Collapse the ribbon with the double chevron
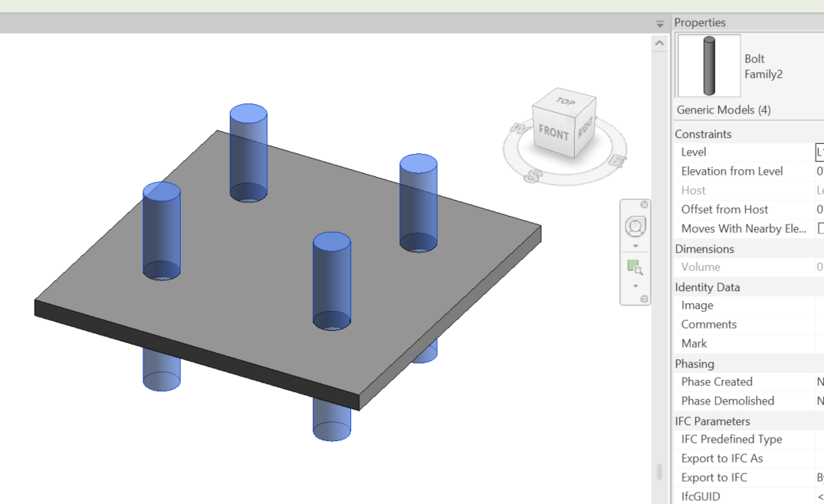824x504 pixels. point(660,22)
